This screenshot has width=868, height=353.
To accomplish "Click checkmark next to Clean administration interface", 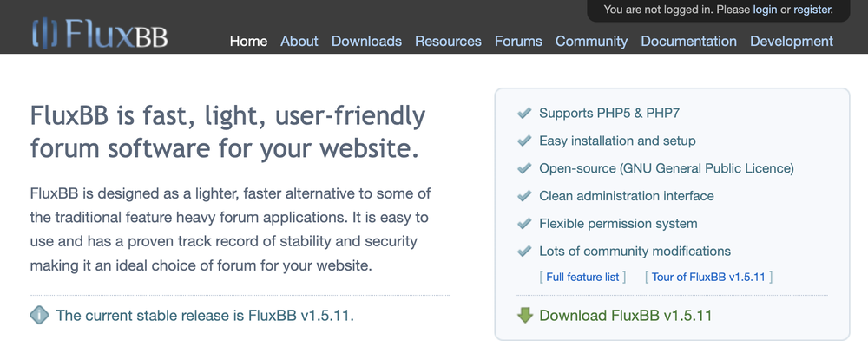I will [524, 195].
